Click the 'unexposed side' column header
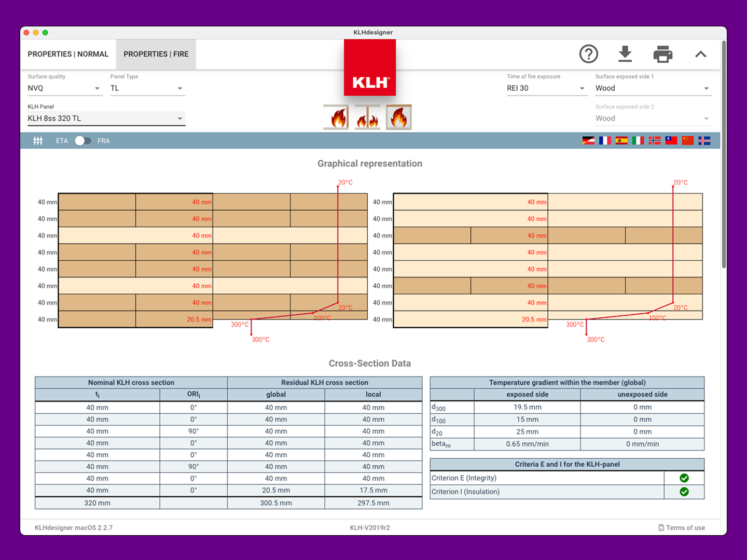Image resolution: width=747 pixels, height=560 pixels. [643, 395]
